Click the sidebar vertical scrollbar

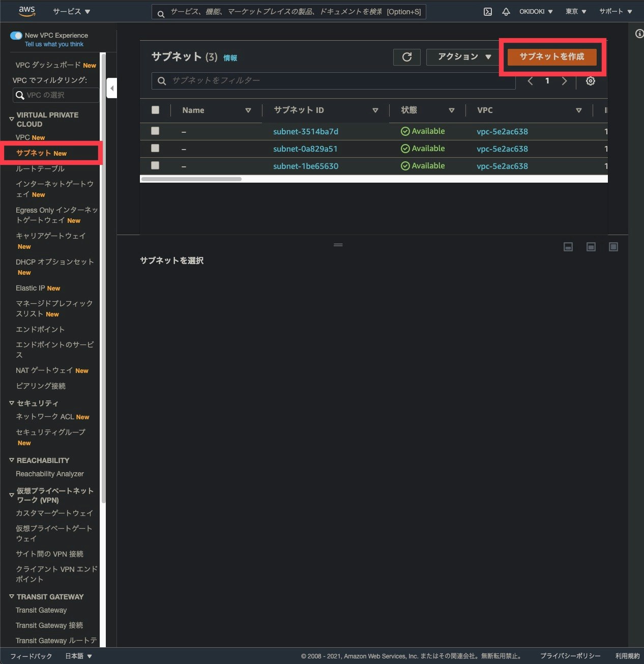coord(103,277)
